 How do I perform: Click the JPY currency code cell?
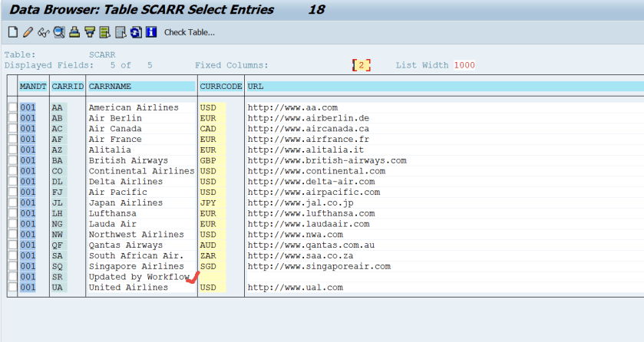213,203
